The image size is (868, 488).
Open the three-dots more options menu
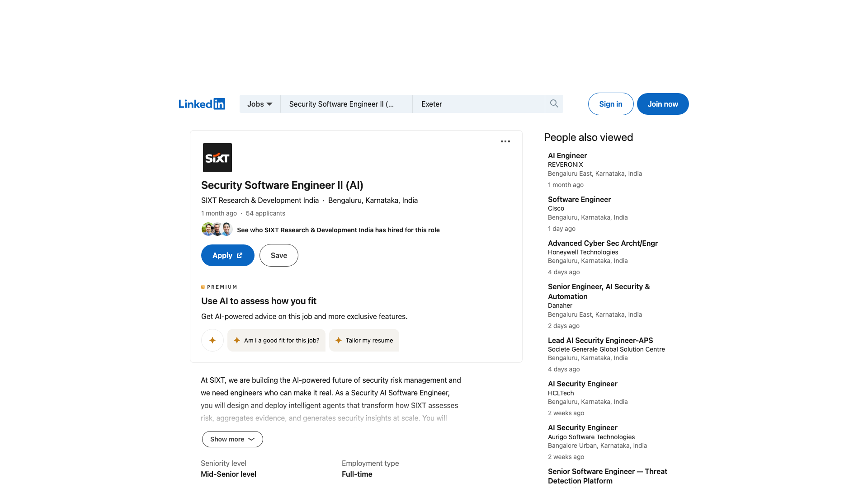click(505, 141)
